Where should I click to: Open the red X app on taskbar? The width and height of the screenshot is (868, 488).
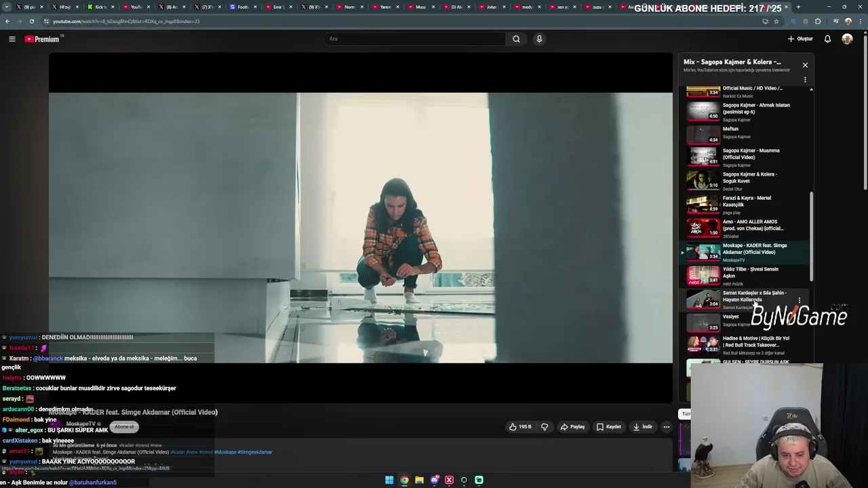[449, 480]
